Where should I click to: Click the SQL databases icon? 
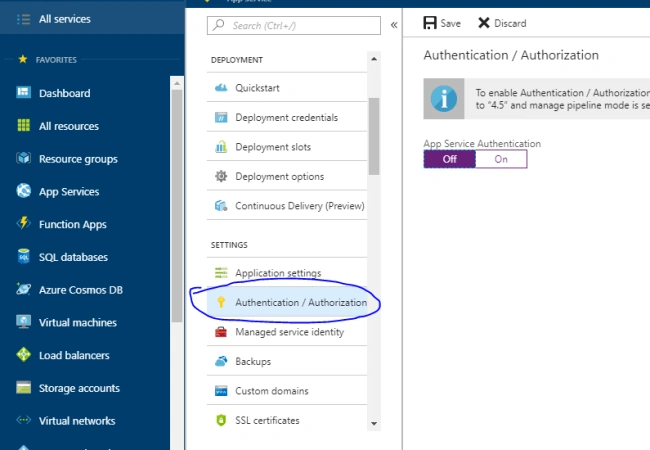pyautogui.click(x=24, y=256)
